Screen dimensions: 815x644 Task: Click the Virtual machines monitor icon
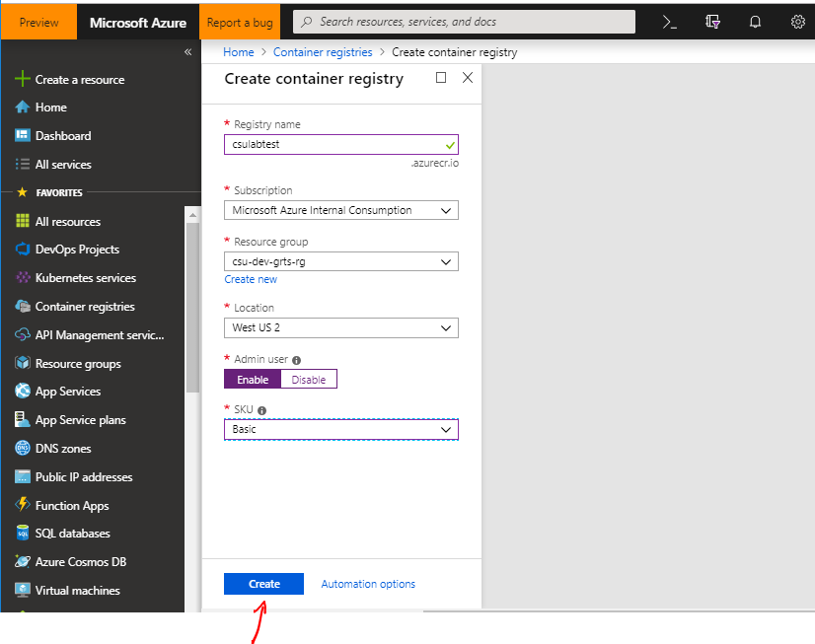pos(23,590)
